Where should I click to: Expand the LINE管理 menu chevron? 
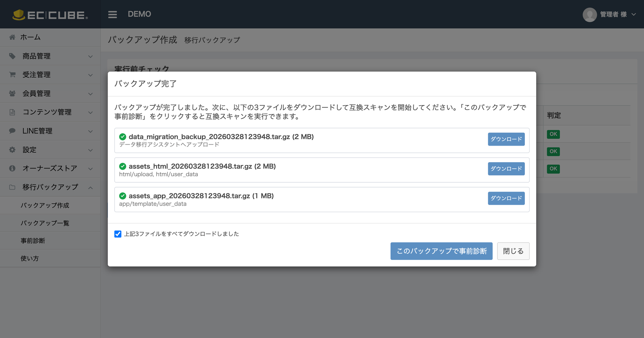point(90,131)
